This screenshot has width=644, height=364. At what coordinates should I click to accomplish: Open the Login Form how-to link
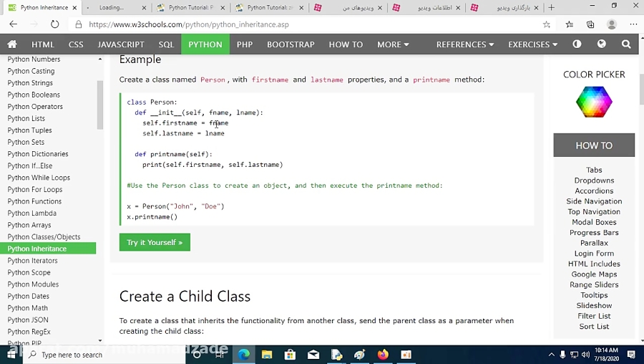click(x=594, y=254)
